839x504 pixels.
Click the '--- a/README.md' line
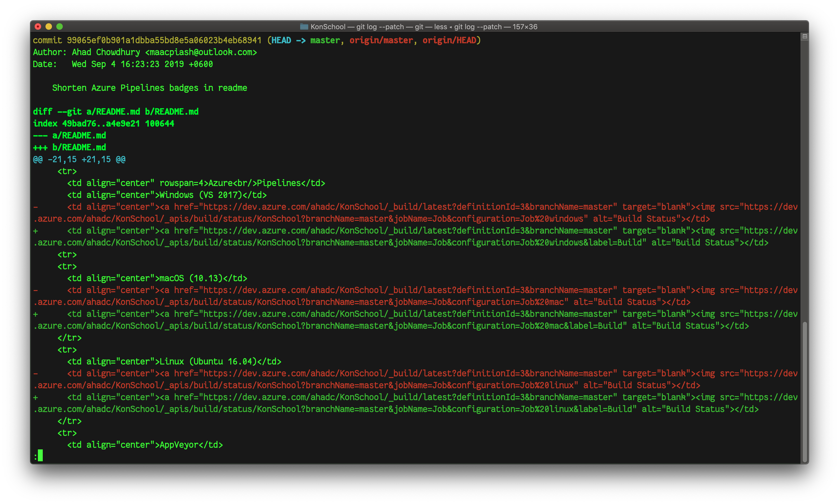tap(69, 135)
